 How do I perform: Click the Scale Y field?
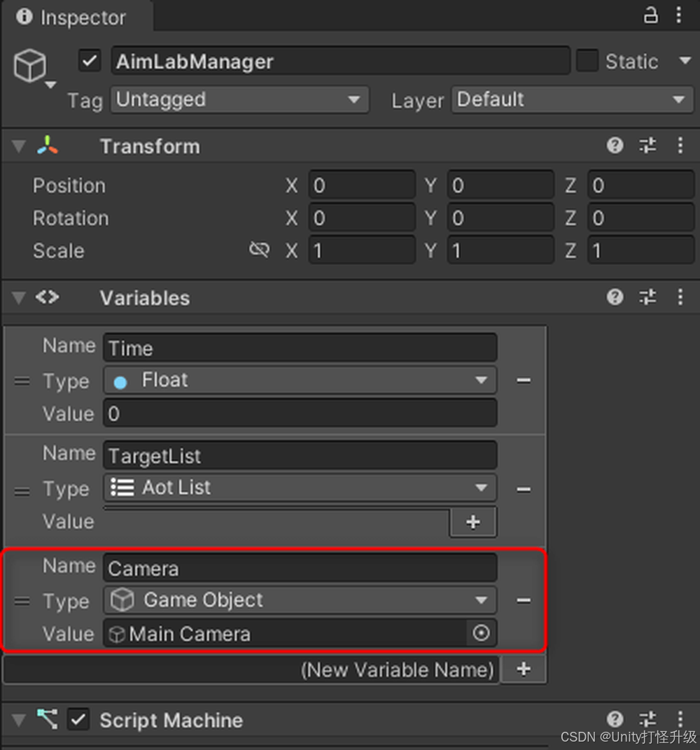[500, 250]
